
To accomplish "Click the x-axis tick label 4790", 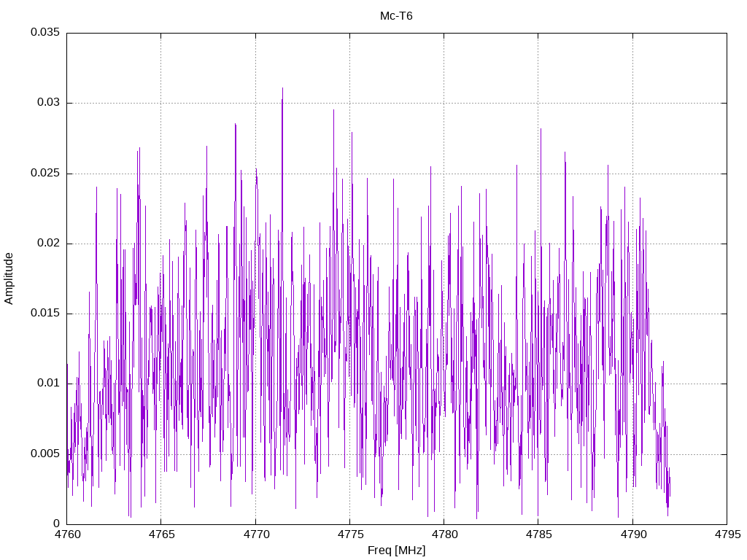I will click(x=633, y=534).
